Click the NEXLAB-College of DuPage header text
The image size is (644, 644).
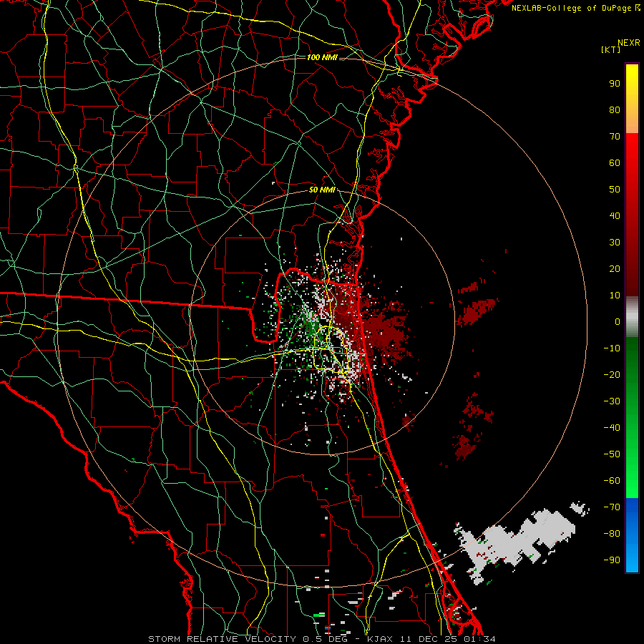click(x=575, y=8)
